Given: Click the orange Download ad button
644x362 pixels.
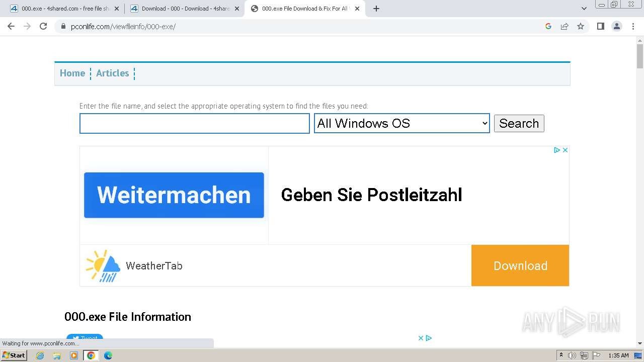Looking at the screenshot, I should (x=520, y=265).
